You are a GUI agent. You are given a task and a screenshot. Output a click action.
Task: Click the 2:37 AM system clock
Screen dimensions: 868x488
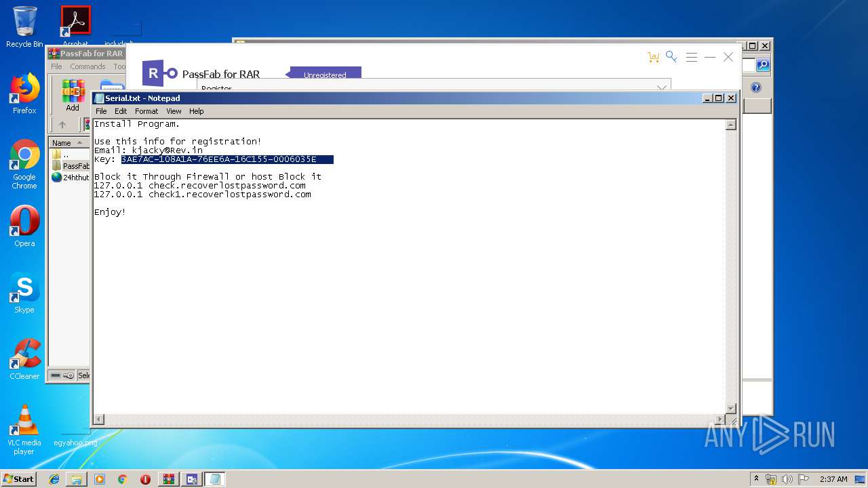833,479
